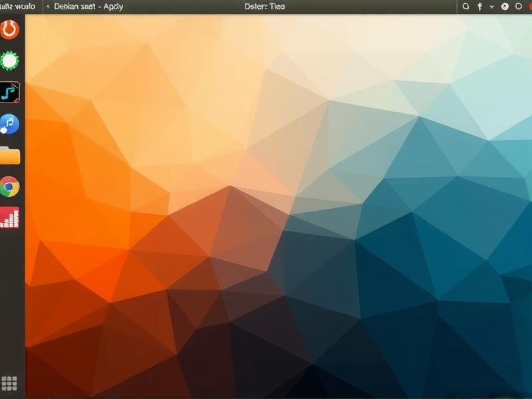Launch the green spiky circle dock app
Screen dimensions: 532x399
pyautogui.click(x=10, y=61)
